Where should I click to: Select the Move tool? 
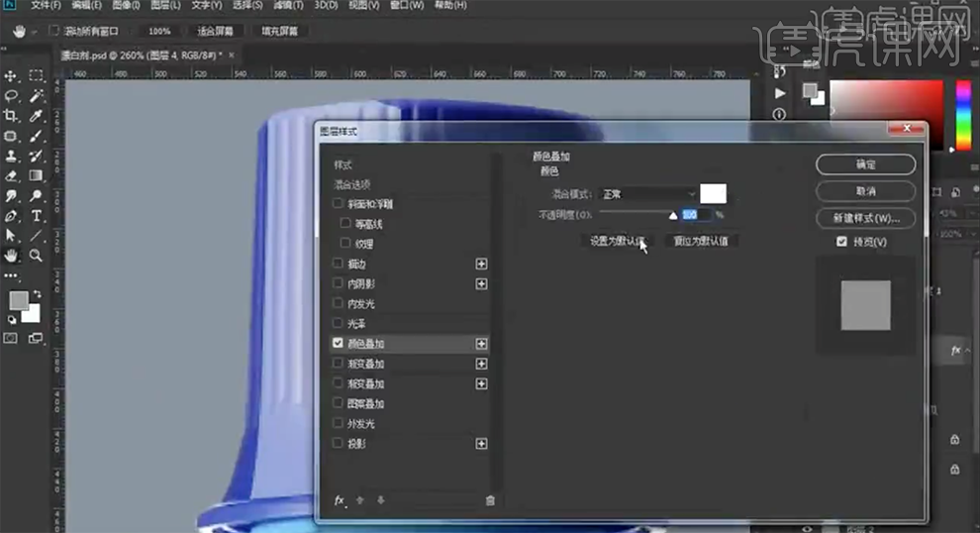click(12, 76)
